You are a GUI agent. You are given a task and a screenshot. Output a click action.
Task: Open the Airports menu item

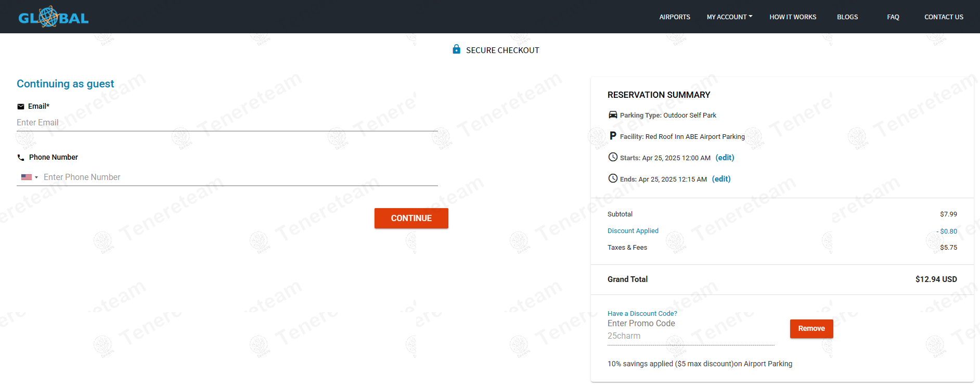point(675,17)
